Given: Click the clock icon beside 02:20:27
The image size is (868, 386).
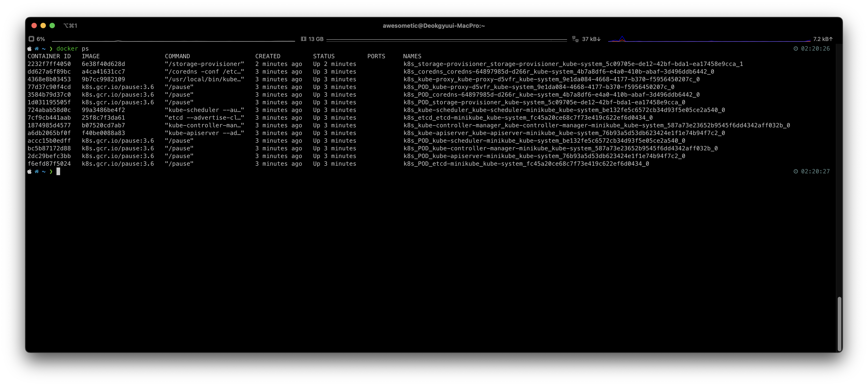Looking at the screenshot, I should [x=795, y=172].
